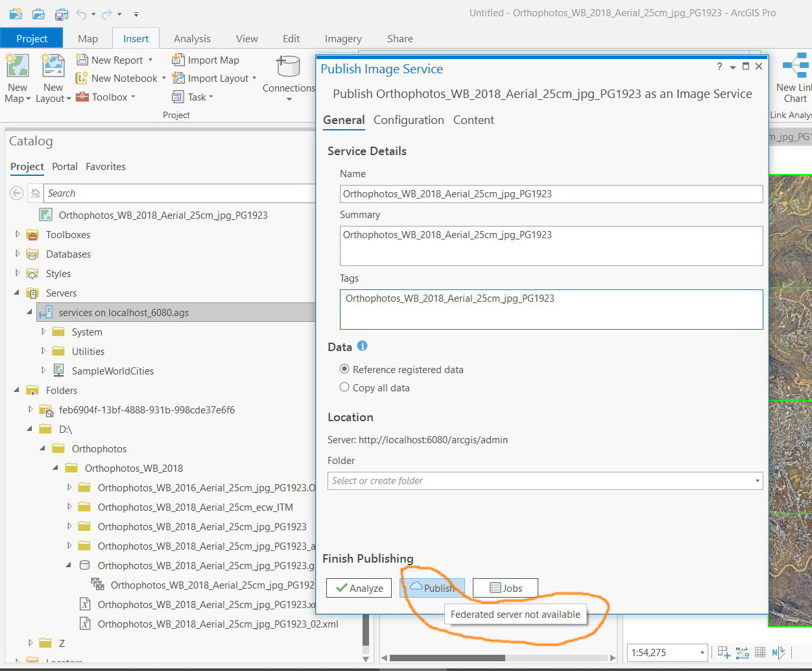Open the Customize Quick Access Toolbar dropdown

click(136, 14)
